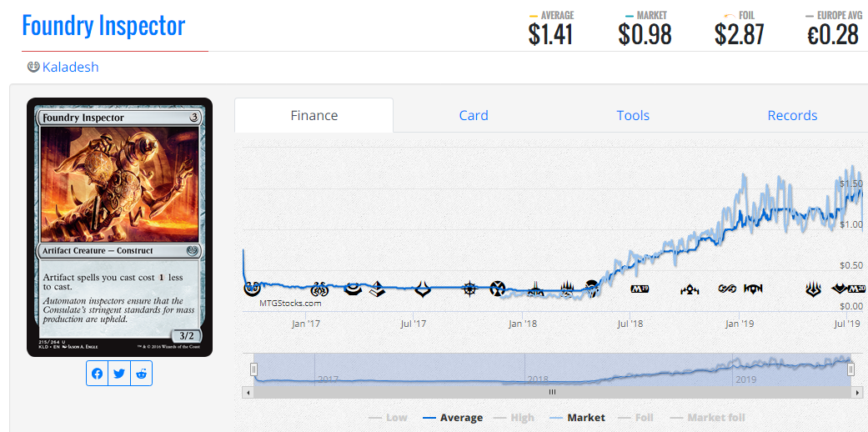This screenshot has width=868, height=432.
Task: Click the $0.50 price axis label
Action: (x=851, y=264)
